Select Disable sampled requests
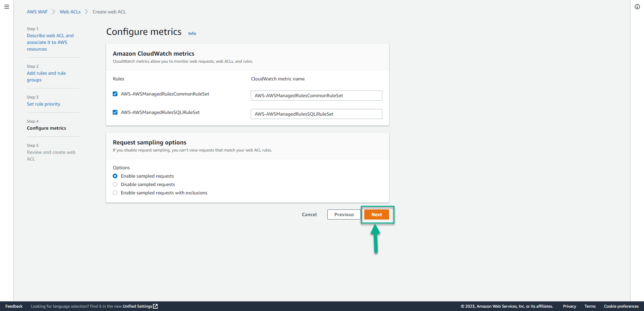644x311 pixels. click(x=115, y=184)
